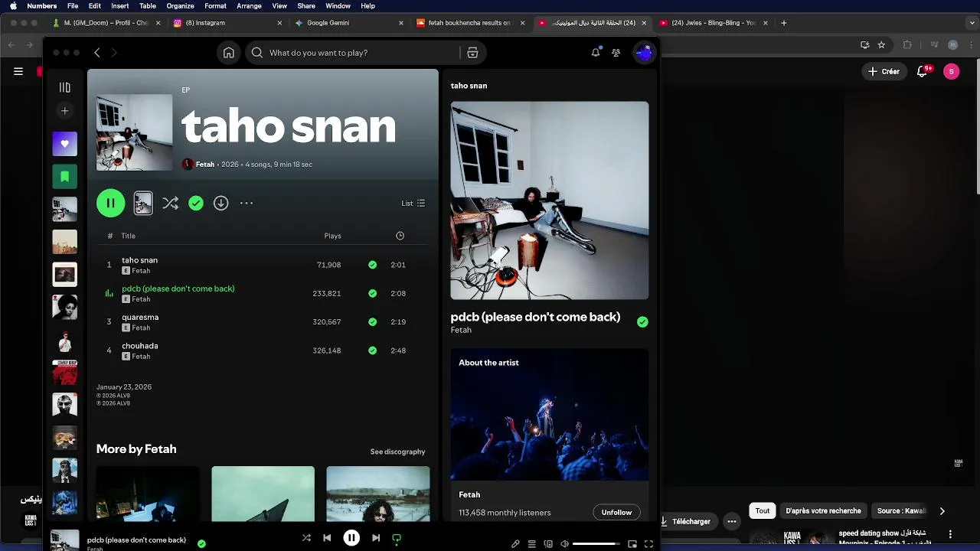Open See discography link
Screen dimensions: 980x551
click(x=397, y=452)
